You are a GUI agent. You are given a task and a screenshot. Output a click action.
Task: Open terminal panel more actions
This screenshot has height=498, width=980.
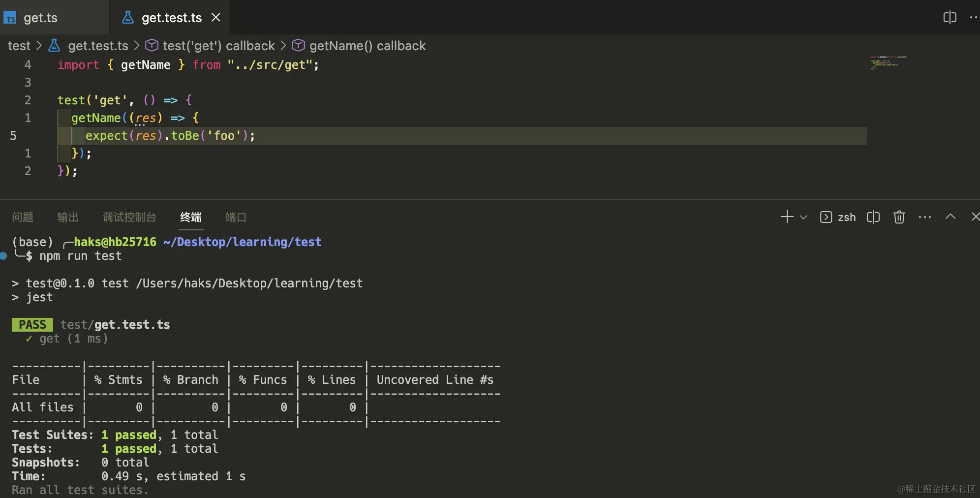(925, 217)
